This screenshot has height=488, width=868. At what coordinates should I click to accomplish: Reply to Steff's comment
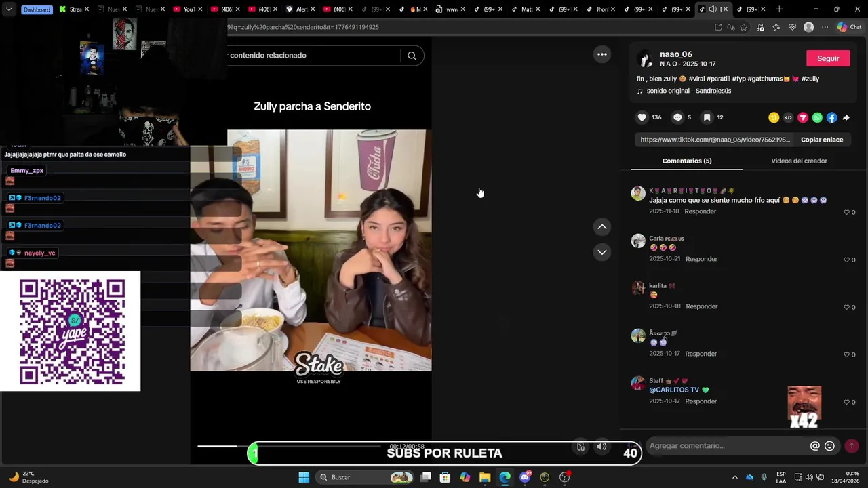[701, 401]
